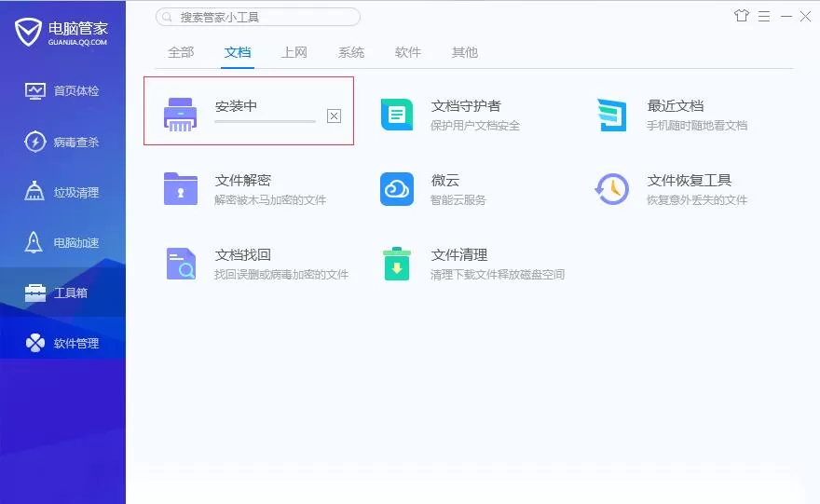Switch to the 上网 tab

pyautogui.click(x=294, y=52)
